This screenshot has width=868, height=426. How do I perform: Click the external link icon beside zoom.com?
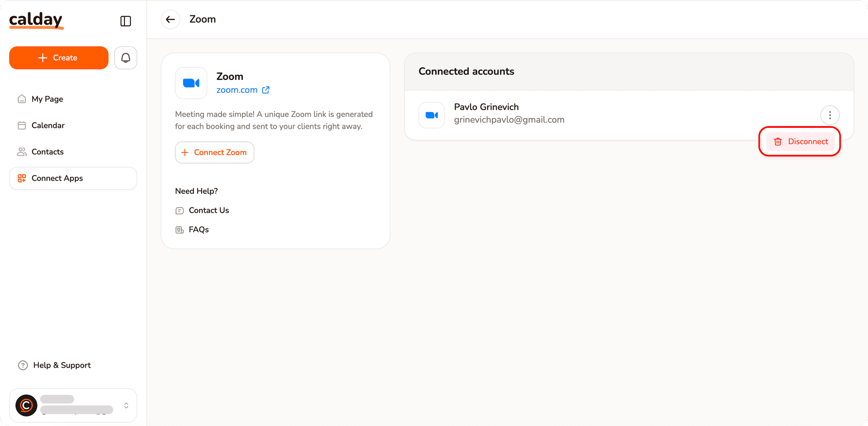(266, 90)
